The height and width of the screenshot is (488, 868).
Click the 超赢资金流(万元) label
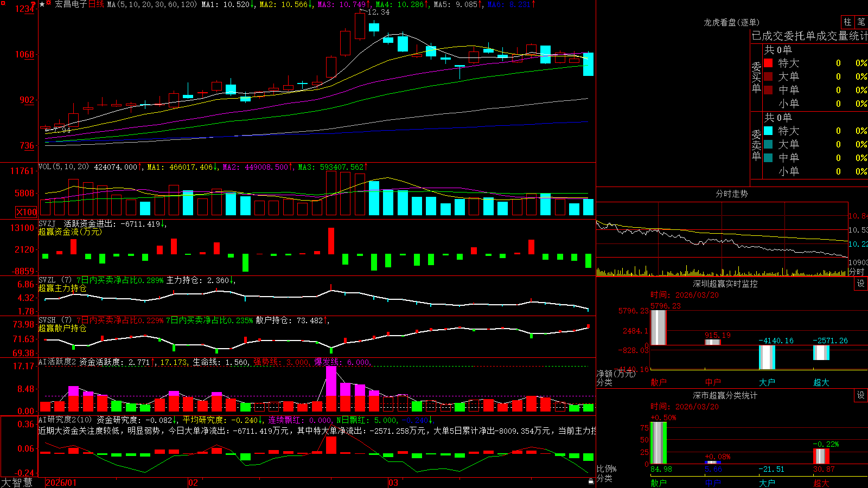click(x=70, y=232)
